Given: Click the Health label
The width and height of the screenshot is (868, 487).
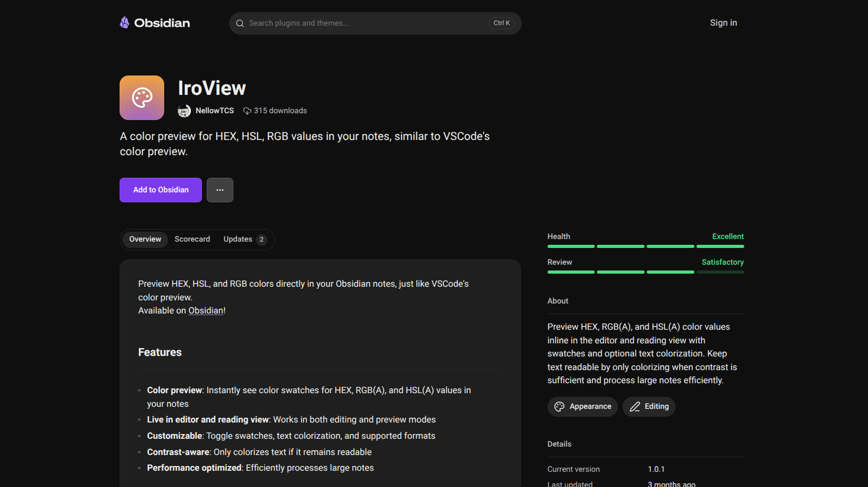Looking at the screenshot, I should coord(559,236).
